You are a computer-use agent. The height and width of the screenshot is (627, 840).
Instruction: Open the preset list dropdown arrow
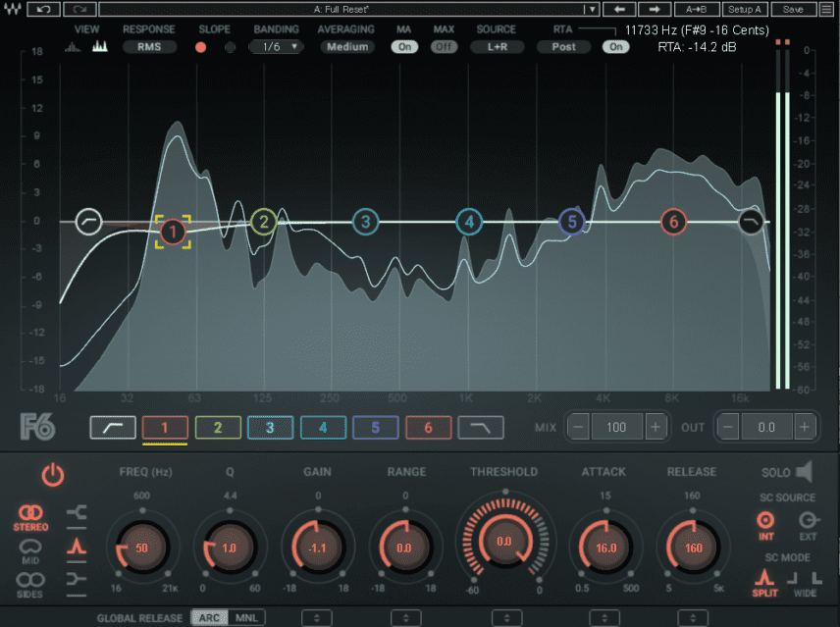click(x=592, y=9)
